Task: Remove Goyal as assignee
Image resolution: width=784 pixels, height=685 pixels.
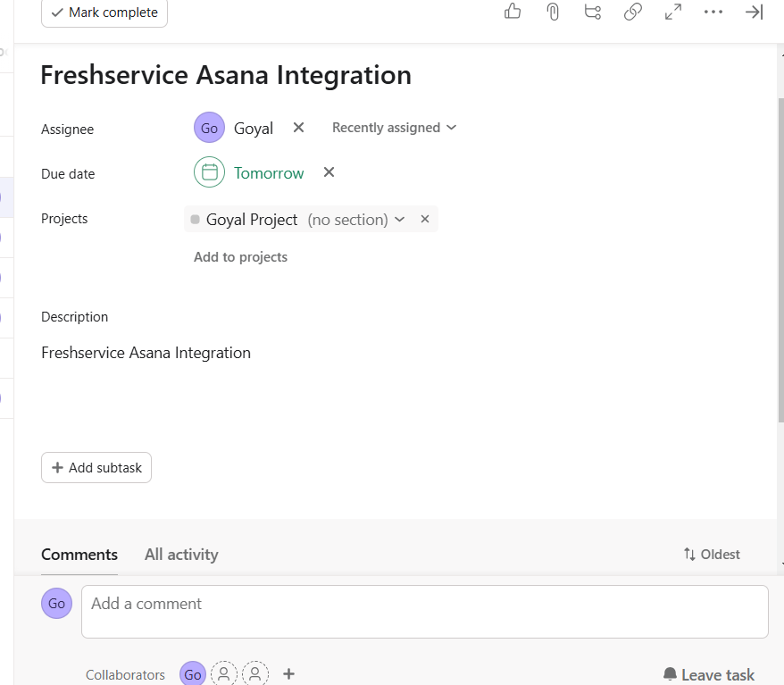Action: pyautogui.click(x=299, y=128)
